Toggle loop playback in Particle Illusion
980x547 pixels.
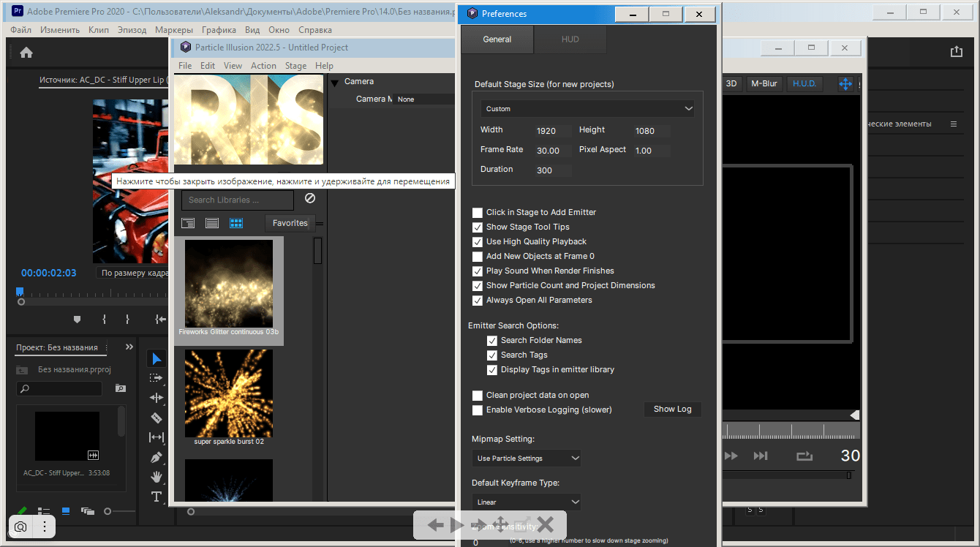point(804,456)
